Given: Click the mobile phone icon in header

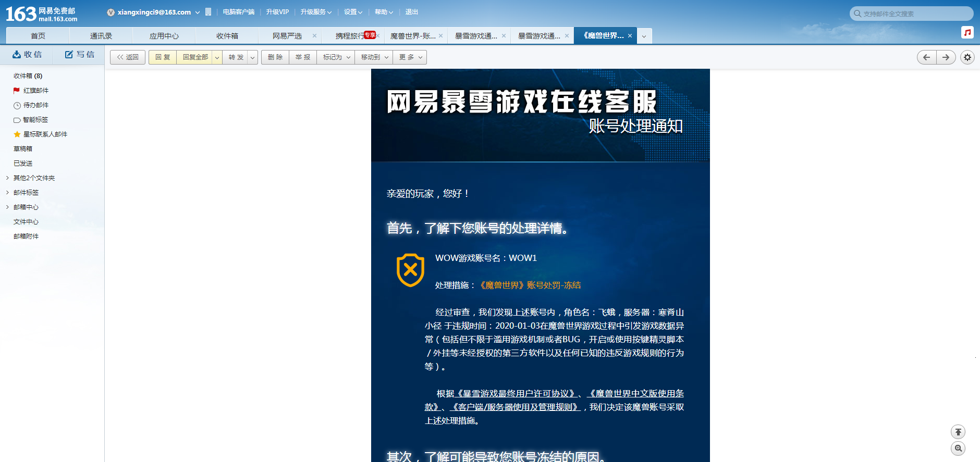Looking at the screenshot, I should coord(209,12).
